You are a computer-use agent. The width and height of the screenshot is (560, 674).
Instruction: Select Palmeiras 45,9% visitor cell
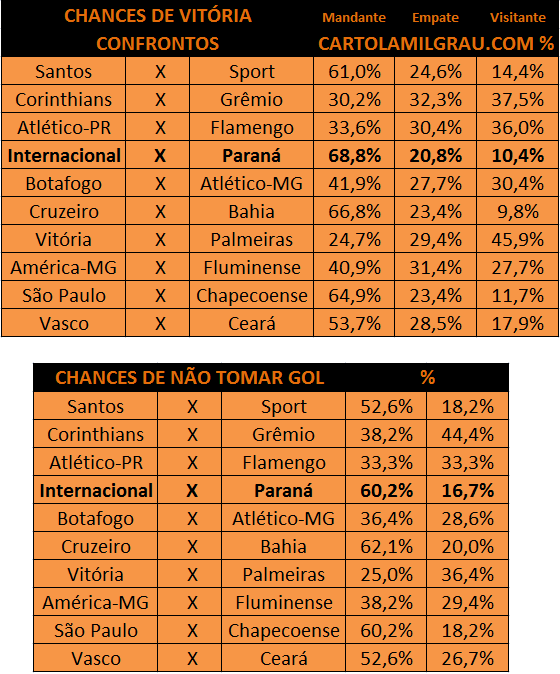click(517, 239)
